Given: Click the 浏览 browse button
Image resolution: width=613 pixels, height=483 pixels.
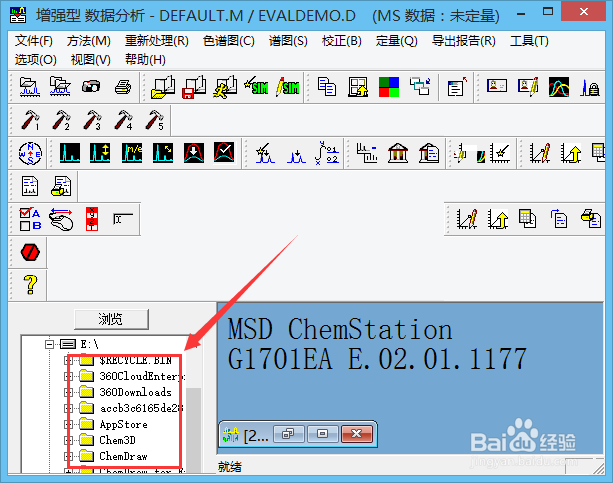Looking at the screenshot, I should (111, 319).
